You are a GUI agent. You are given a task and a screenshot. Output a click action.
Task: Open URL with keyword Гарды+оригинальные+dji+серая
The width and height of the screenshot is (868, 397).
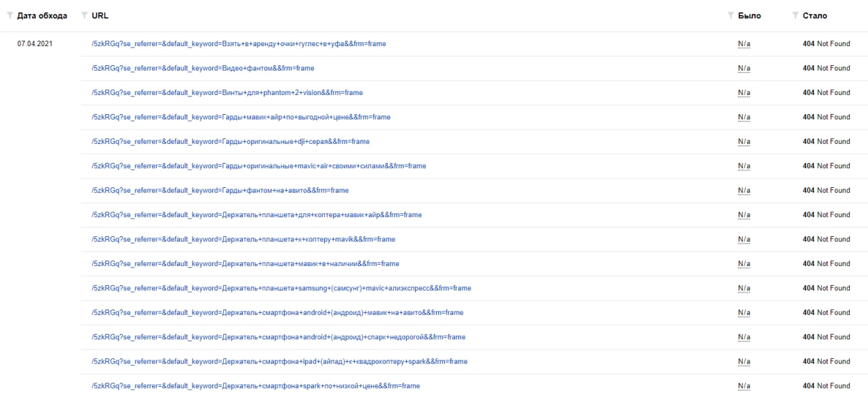[x=231, y=141]
